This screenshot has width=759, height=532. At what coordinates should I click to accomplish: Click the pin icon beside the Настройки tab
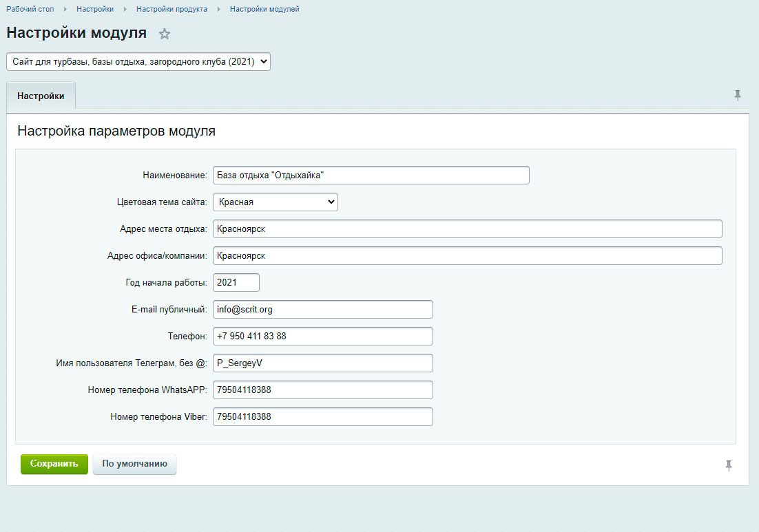(x=738, y=96)
